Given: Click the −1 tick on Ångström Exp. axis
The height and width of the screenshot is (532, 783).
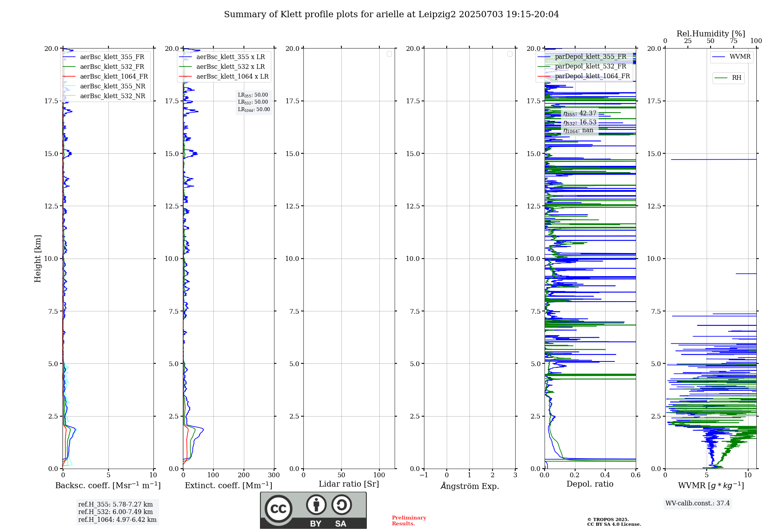Looking at the screenshot, I should coord(424,475).
